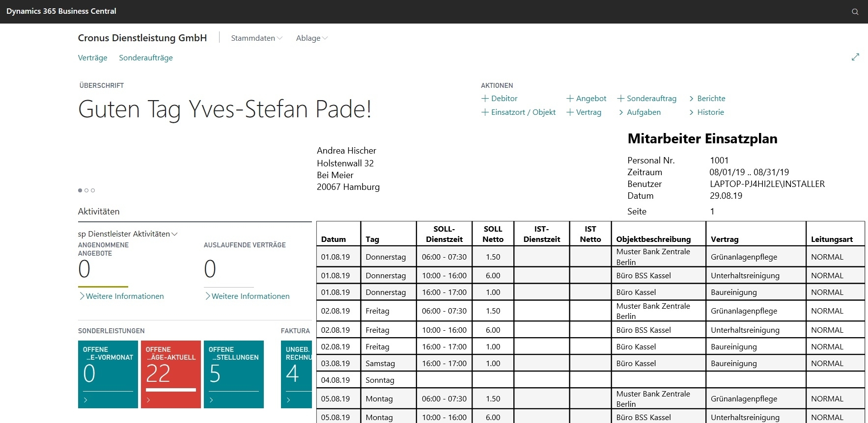
Task: Create a new Debitor
Action: coord(500,99)
